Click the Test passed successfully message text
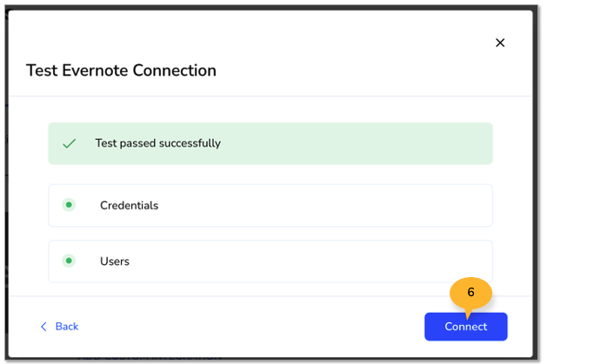 point(158,143)
